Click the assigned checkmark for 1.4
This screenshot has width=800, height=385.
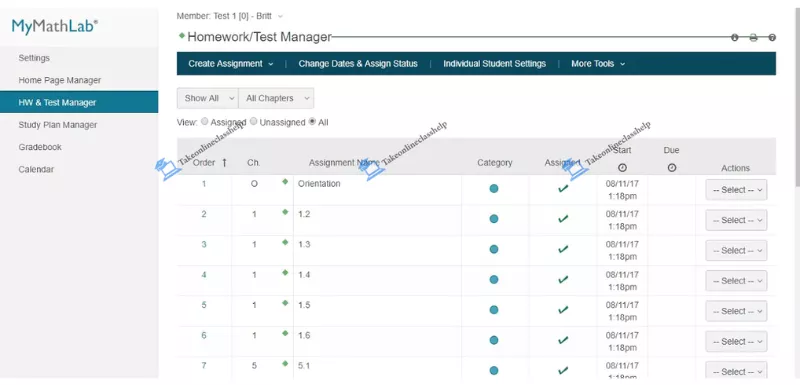coord(563,279)
